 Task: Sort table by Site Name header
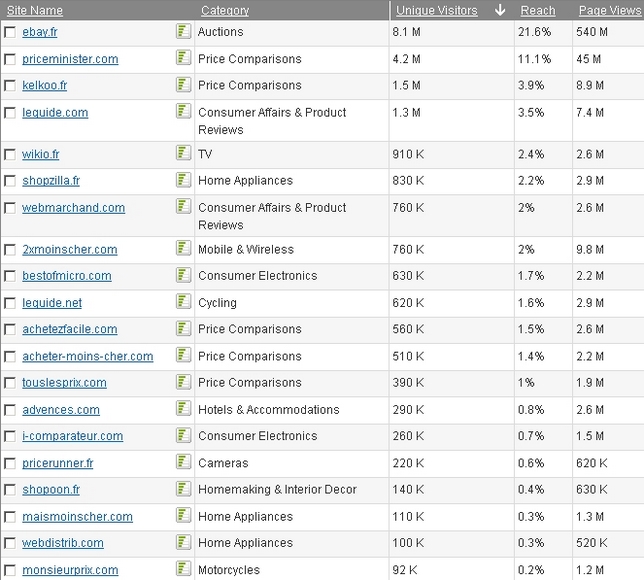tap(34, 11)
